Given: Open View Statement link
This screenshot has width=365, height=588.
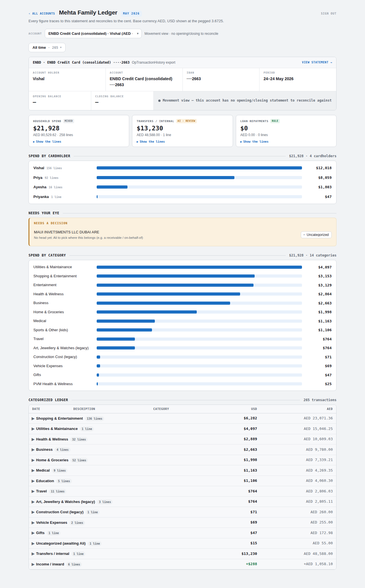Looking at the screenshot, I should pos(317,62).
